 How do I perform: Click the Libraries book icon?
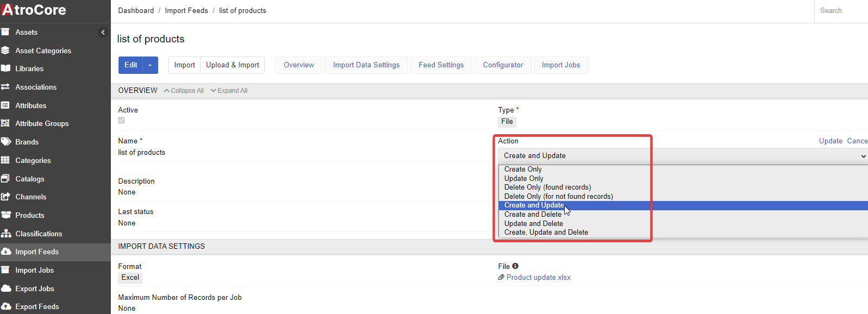click(x=5, y=68)
